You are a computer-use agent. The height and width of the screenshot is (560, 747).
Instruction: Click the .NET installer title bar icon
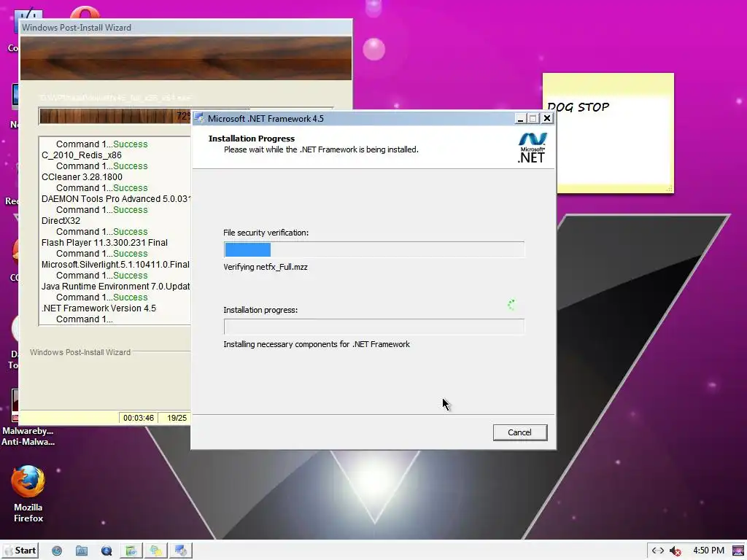pos(199,118)
